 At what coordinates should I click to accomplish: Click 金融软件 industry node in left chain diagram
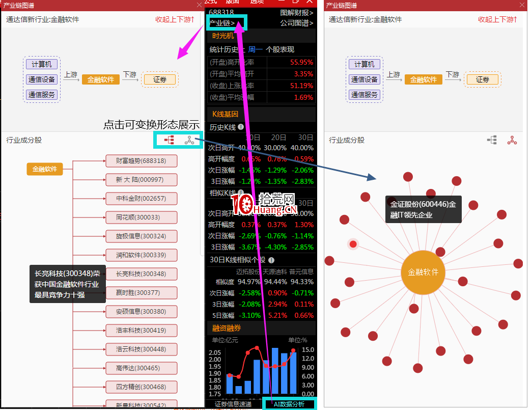[101, 79]
